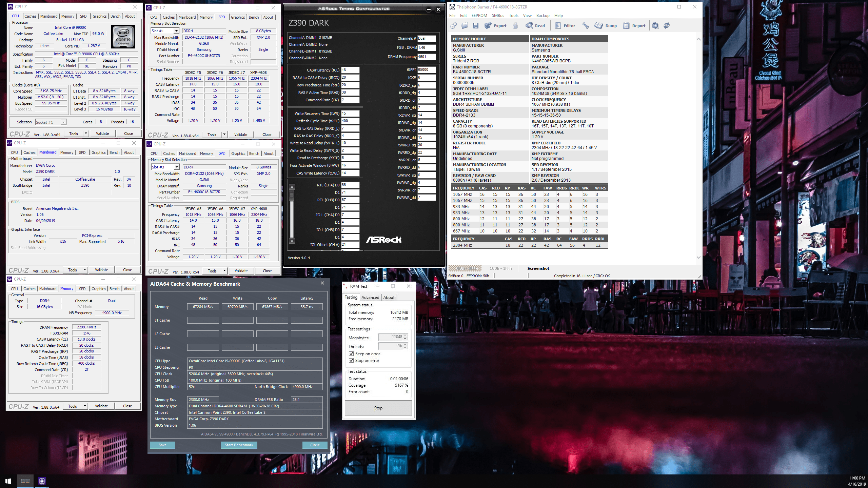The image size is (868, 488).
Task: Click Dump in Thaiphoon Burner toolbar
Action: pyautogui.click(x=606, y=25)
